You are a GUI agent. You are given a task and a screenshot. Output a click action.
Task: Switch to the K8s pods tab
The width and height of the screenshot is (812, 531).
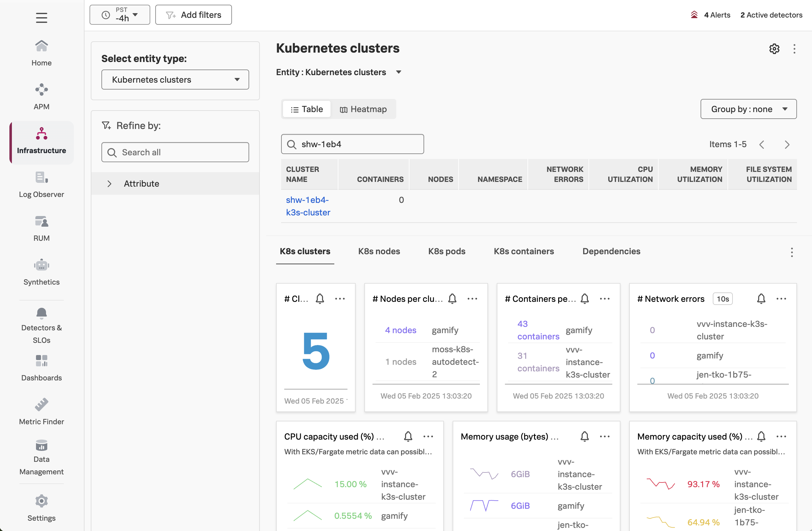446,251
